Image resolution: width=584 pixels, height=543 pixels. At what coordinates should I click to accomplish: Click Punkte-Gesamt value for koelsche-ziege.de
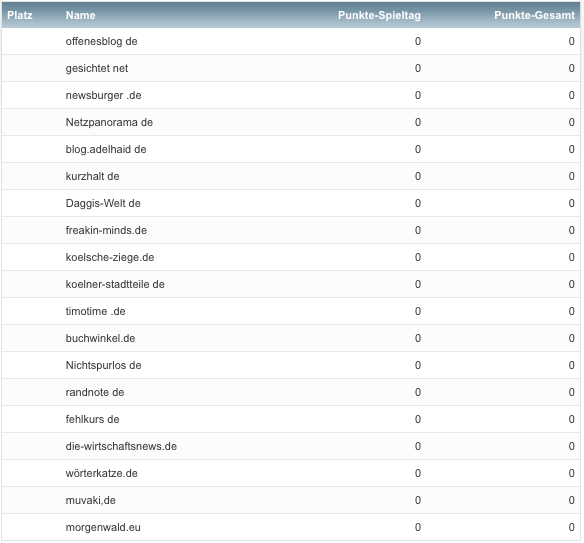pos(572,257)
